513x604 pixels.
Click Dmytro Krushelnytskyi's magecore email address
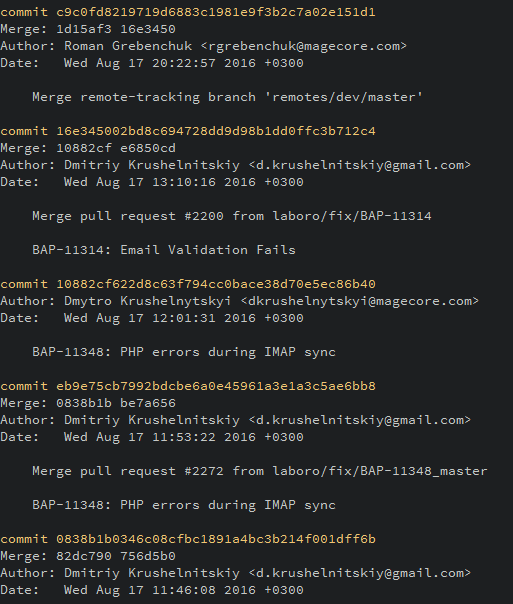[360, 301]
